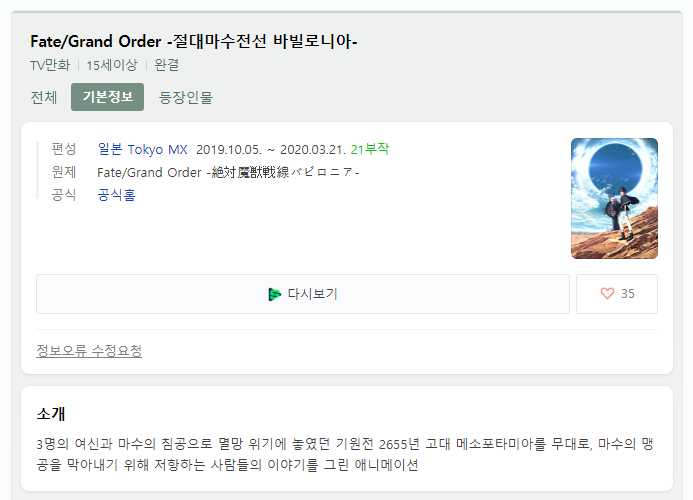Select the 기본정보 tab
This screenshot has width=693, height=500.
pyautogui.click(x=107, y=97)
